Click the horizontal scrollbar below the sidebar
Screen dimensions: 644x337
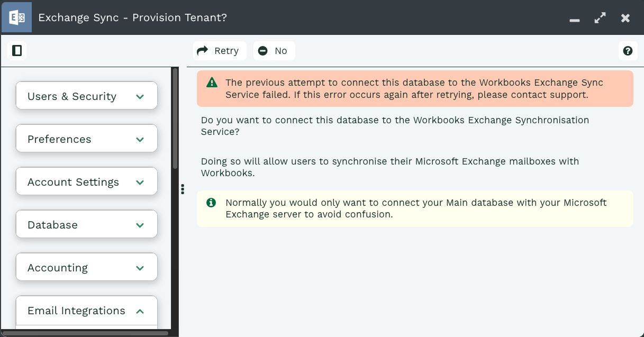85,333
